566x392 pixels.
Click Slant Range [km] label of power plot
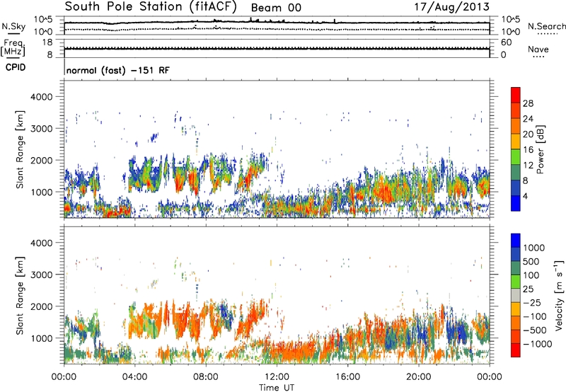click(20, 149)
